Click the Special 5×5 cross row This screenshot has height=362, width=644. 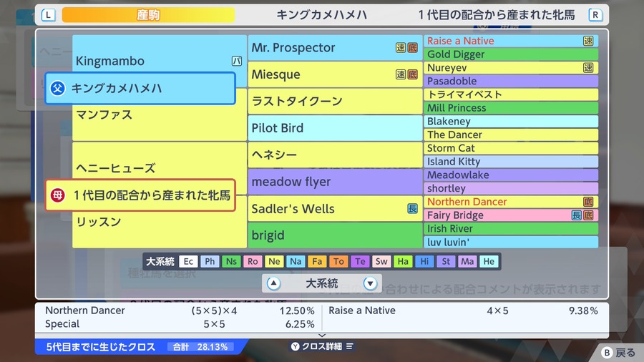click(x=180, y=324)
